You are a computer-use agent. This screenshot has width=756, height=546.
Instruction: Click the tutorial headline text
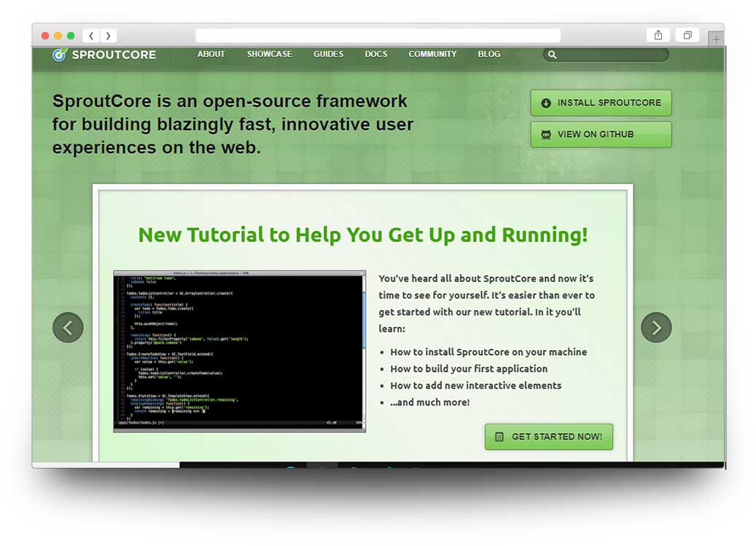coord(363,235)
